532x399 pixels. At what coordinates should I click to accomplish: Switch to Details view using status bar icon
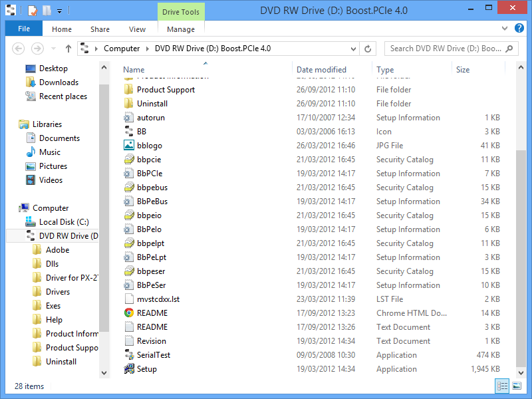point(502,386)
